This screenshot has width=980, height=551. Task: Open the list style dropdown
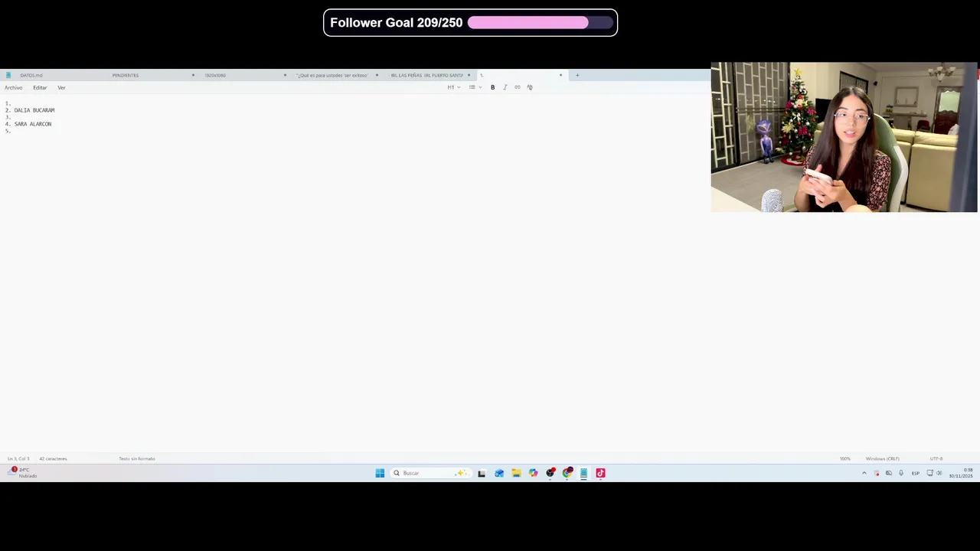click(475, 87)
